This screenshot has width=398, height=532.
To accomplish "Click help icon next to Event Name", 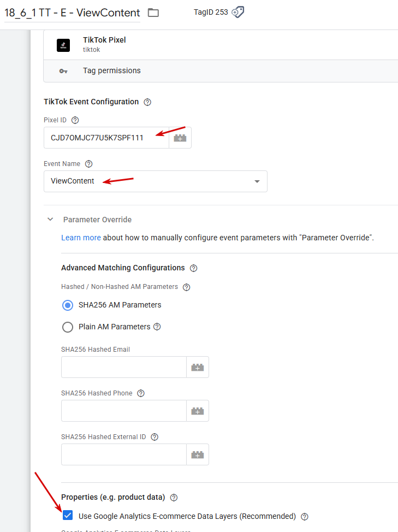I will 89,164.
